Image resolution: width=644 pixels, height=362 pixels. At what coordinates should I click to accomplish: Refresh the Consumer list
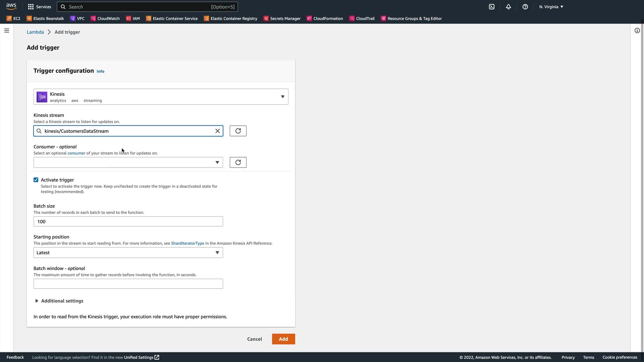tap(238, 163)
